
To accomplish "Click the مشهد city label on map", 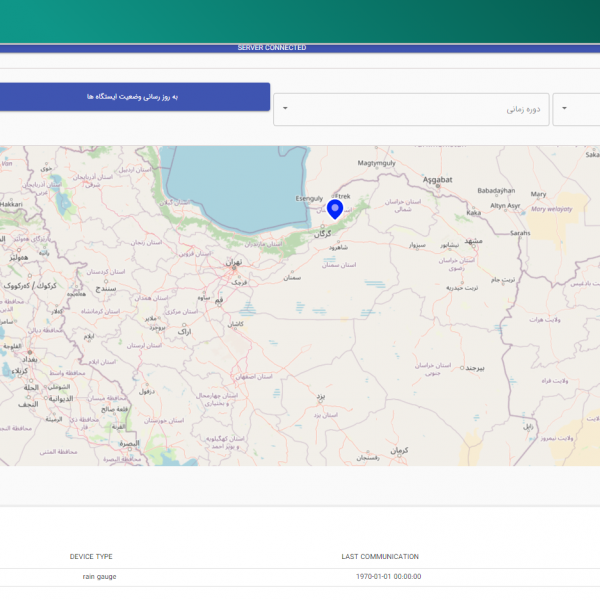I will tap(474, 242).
